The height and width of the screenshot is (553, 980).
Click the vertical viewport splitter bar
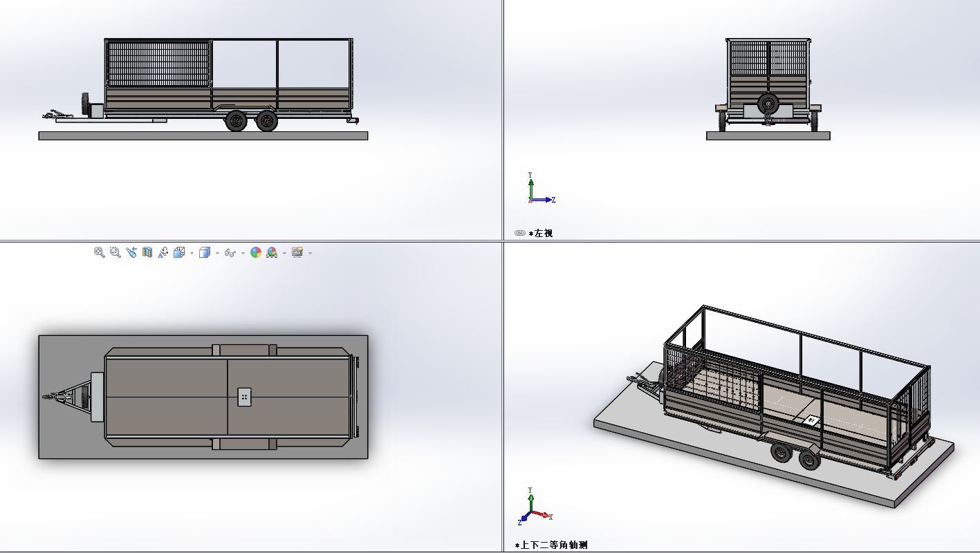pos(503,138)
